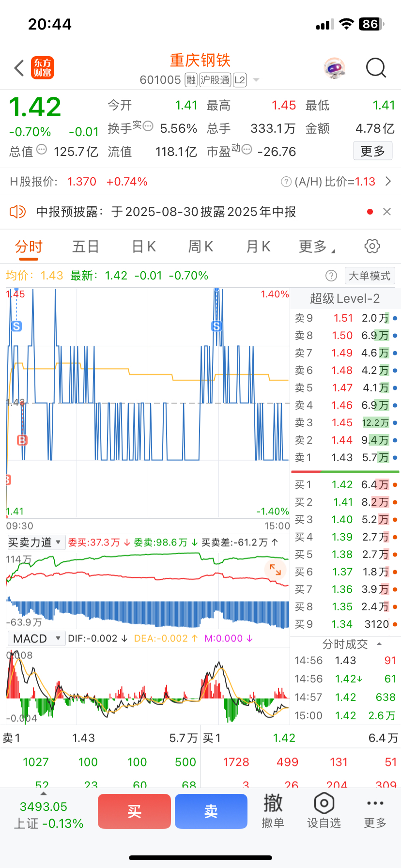This screenshot has width=401, height=868.
Task: Open the robot assistant avatar
Action: click(335, 68)
